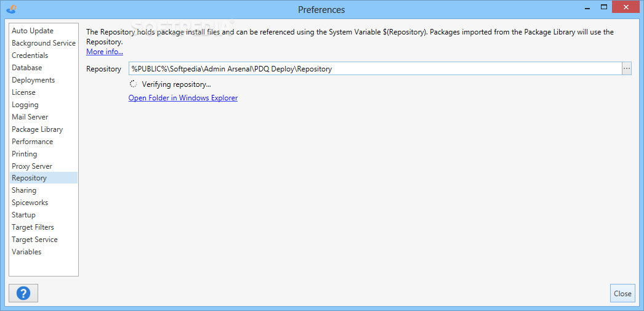This screenshot has width=644, height=311.
Task: Open the help question mark button
Action: click(23, 293)
